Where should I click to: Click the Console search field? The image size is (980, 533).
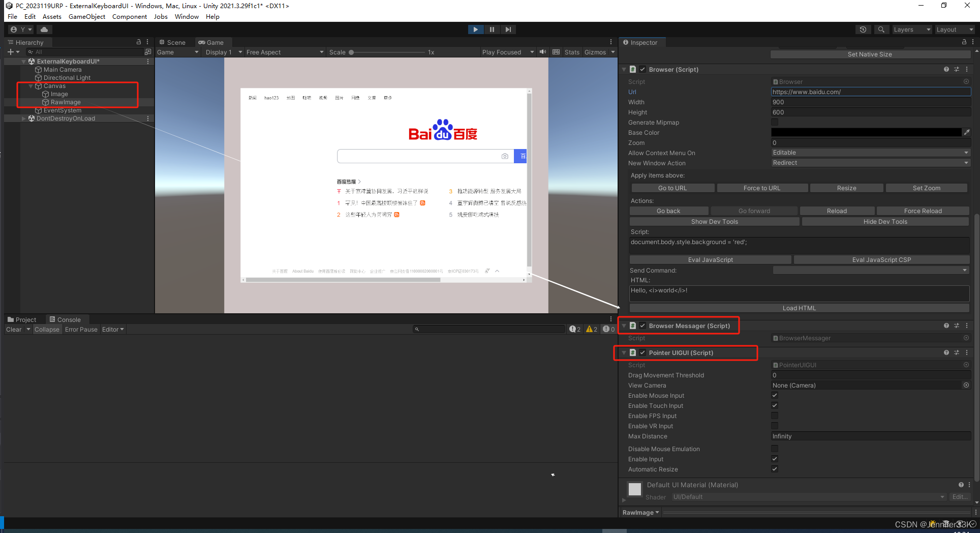click(x=489, y=329)
